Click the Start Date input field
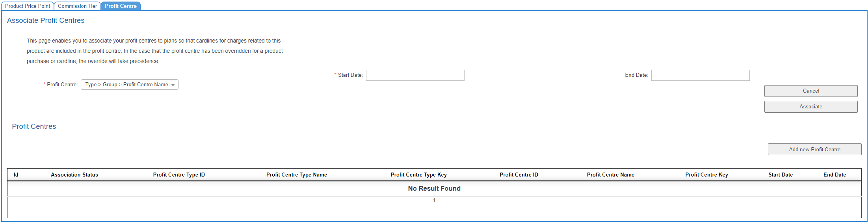 [x=415, y=75]
